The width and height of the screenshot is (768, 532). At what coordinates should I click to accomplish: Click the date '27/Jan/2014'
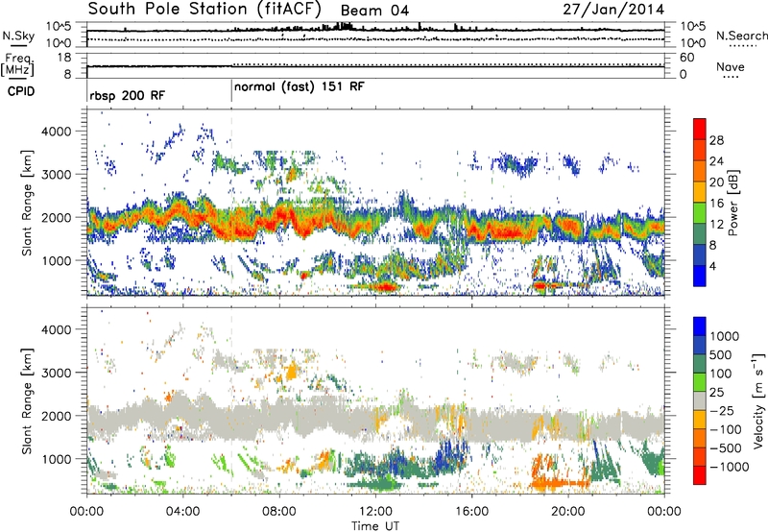[x=613, y=10]
